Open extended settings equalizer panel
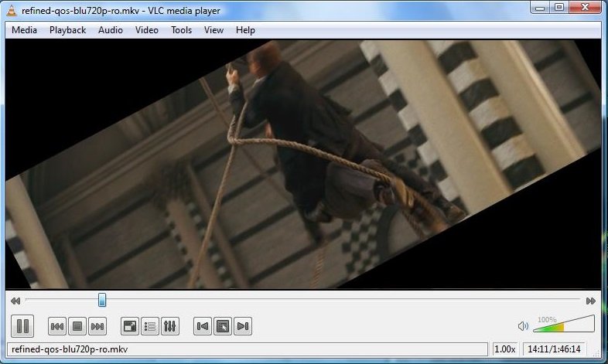Screen dimensions: 608x364 coord(170,326)
